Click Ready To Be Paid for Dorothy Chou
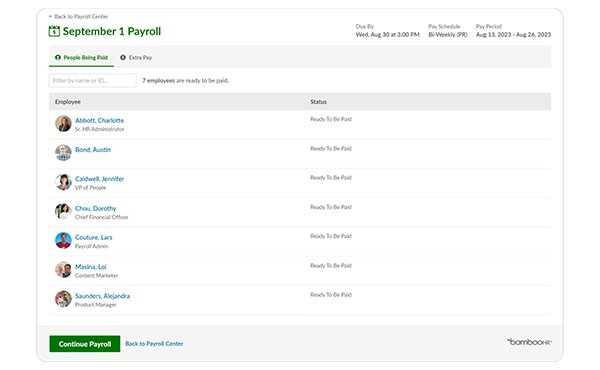 (x=331, y=207)
